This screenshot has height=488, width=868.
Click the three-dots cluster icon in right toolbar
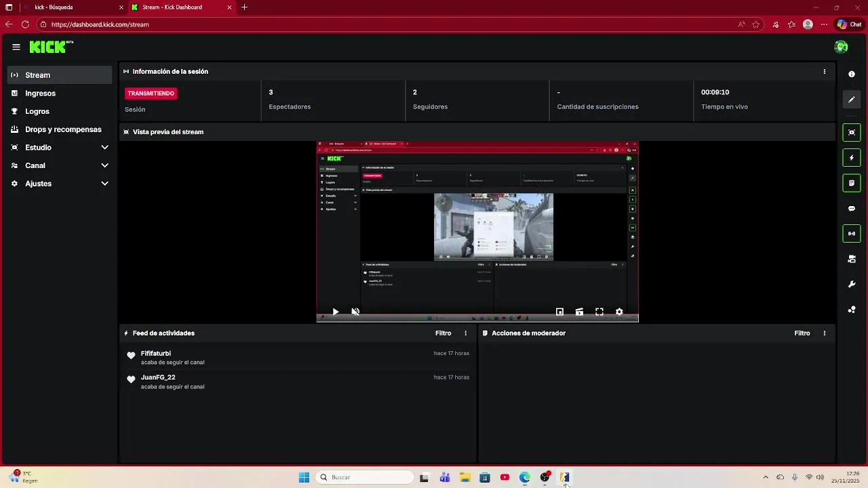(852, 310)
